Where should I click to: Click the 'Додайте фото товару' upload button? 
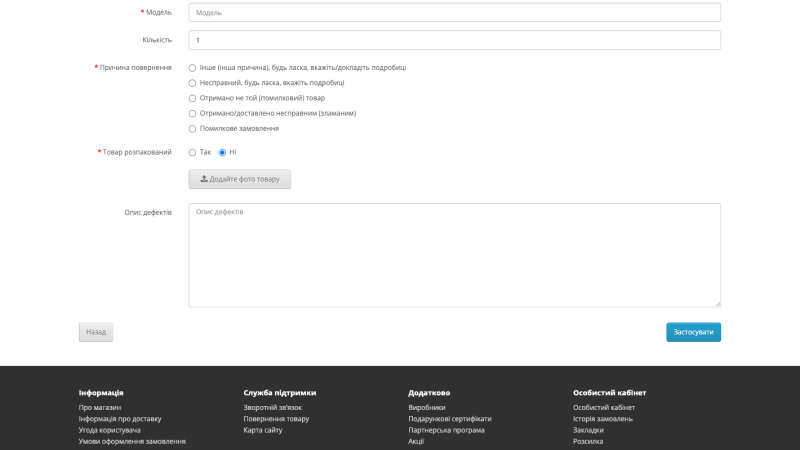(x=240, y=179)
